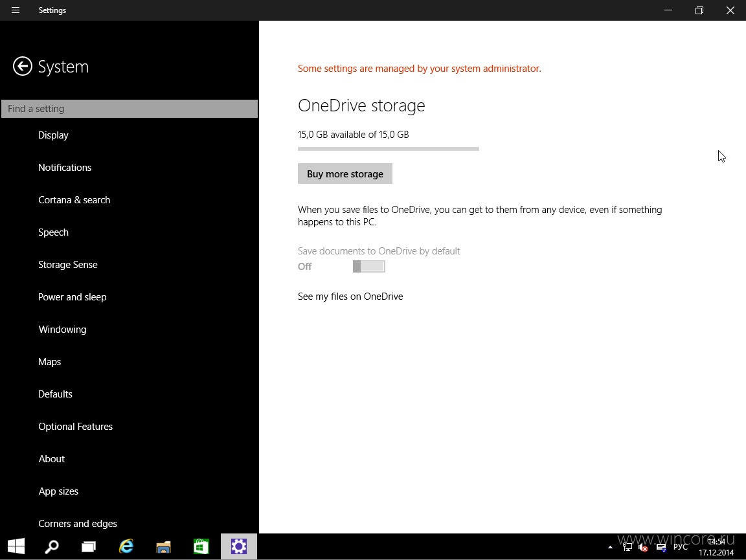This screenshot has width=746, height=560.
Task: Select the Speech category
Action: 53,232
